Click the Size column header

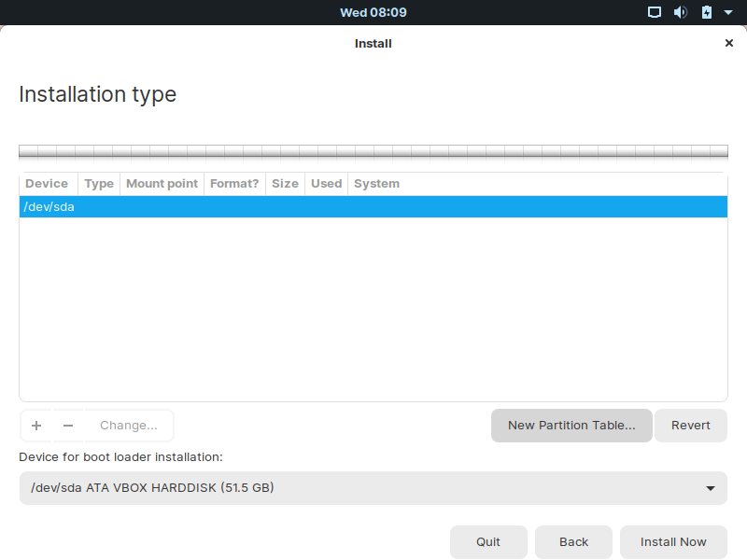tap(285, 184)
